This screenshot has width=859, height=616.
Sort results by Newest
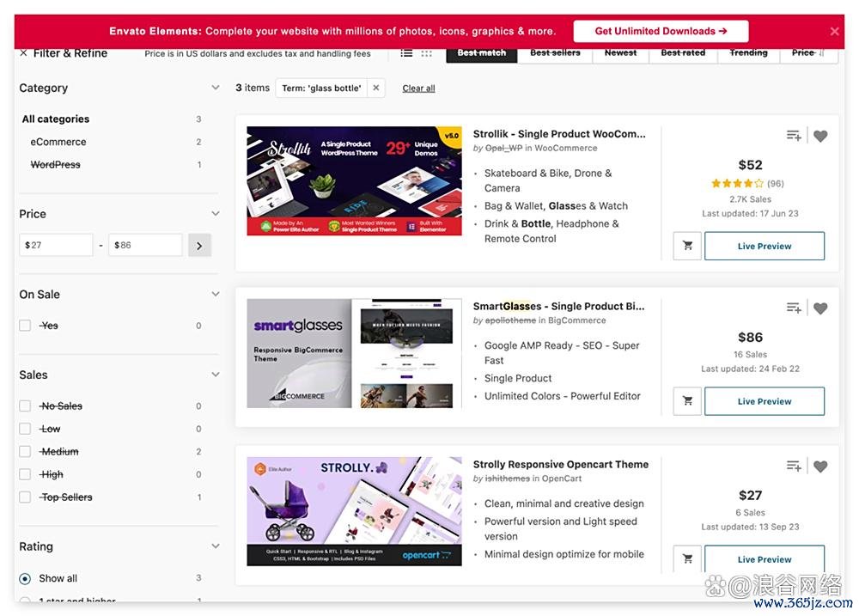(620, 53)
